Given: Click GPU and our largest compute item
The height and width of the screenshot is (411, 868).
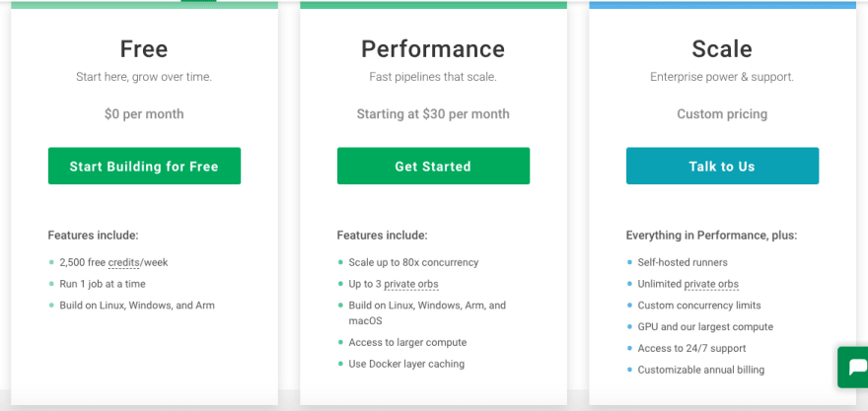Looking at the screenshot, I should 705,326.
